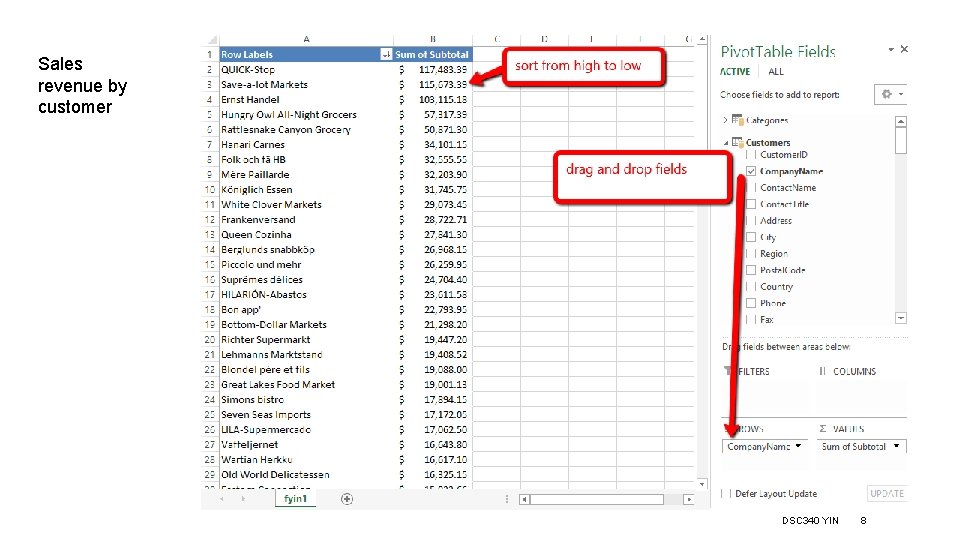The image size is (960, 540).
Task: Select the 57,317.39 value cell
Action: [x=433, y=114]
